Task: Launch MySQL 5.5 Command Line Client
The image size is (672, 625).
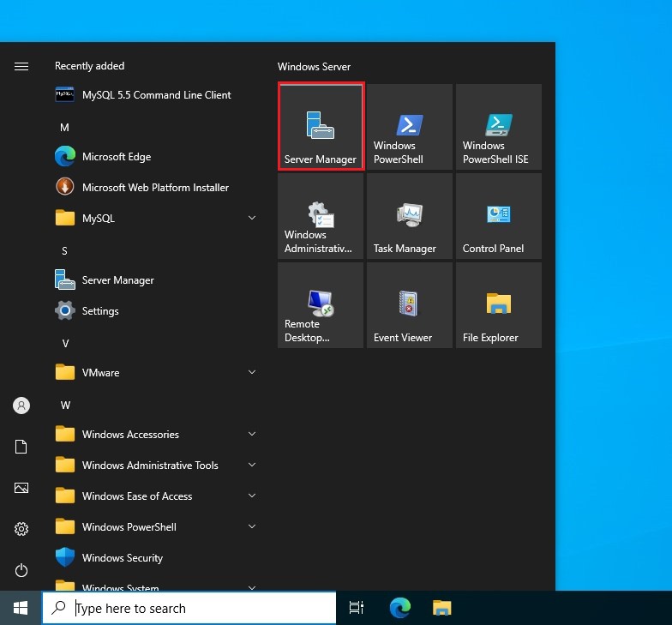Action: pyautogui.click(x=155, y=94)
